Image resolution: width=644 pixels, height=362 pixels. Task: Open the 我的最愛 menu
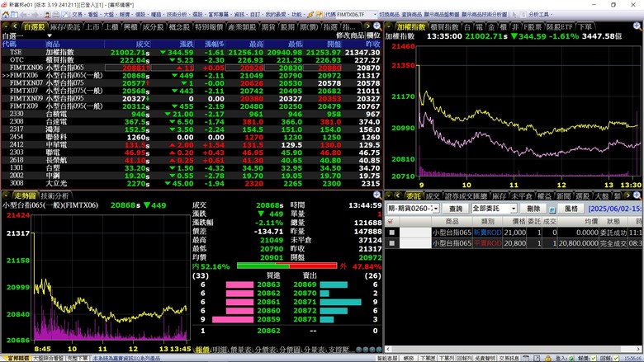coord(276,14)
